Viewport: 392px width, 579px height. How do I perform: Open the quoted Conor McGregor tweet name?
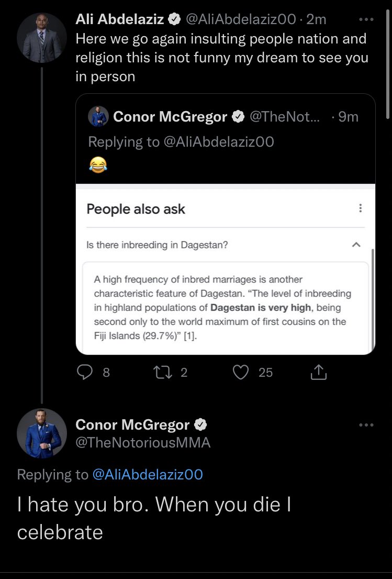tap(170, 117)
